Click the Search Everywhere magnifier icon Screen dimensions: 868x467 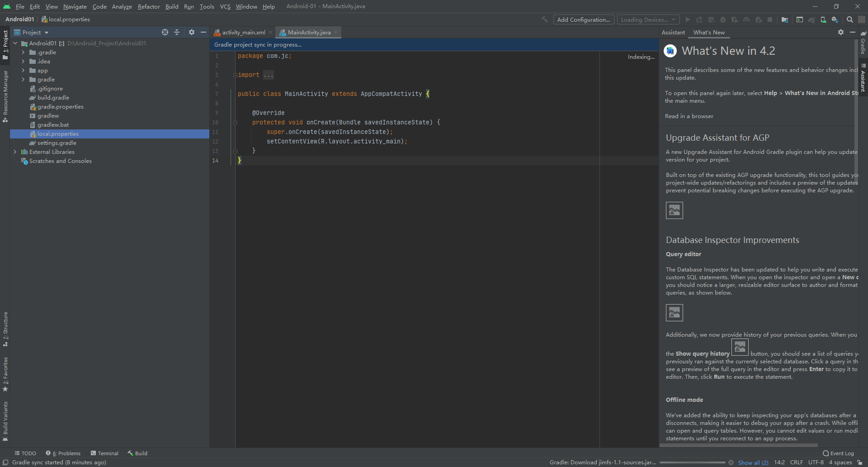pos(850,19)
